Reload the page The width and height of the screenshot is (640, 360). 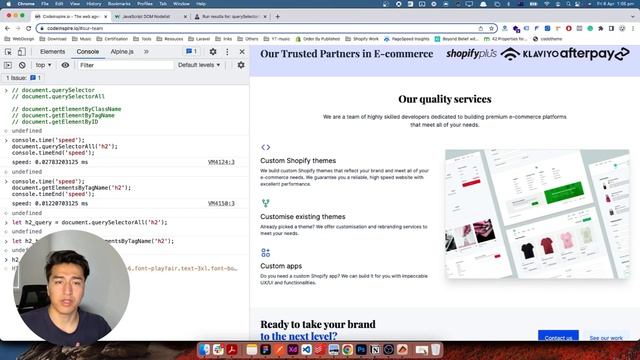[29, 28]
